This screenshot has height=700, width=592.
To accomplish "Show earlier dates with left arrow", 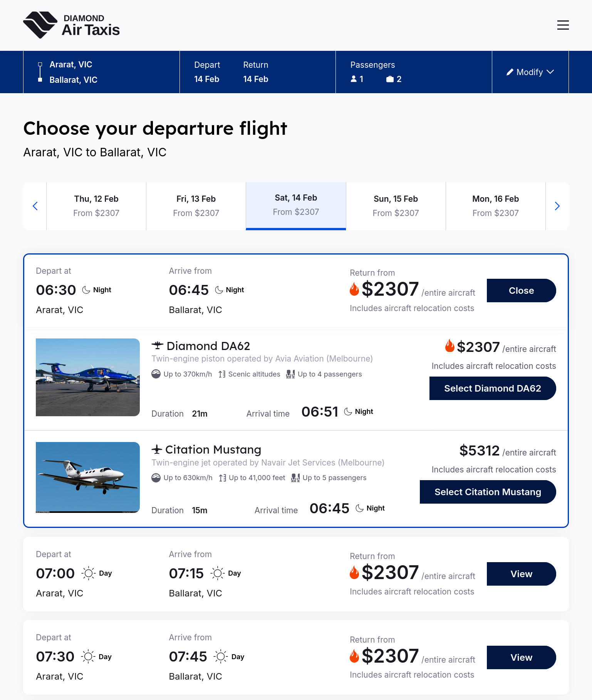I will click(35, 206).
